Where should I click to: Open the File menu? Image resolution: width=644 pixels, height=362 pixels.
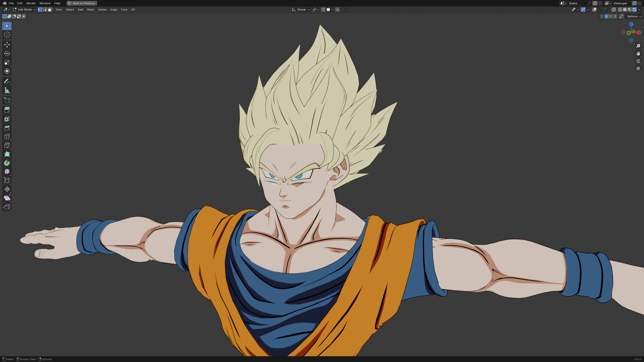(x=11, y=3)
